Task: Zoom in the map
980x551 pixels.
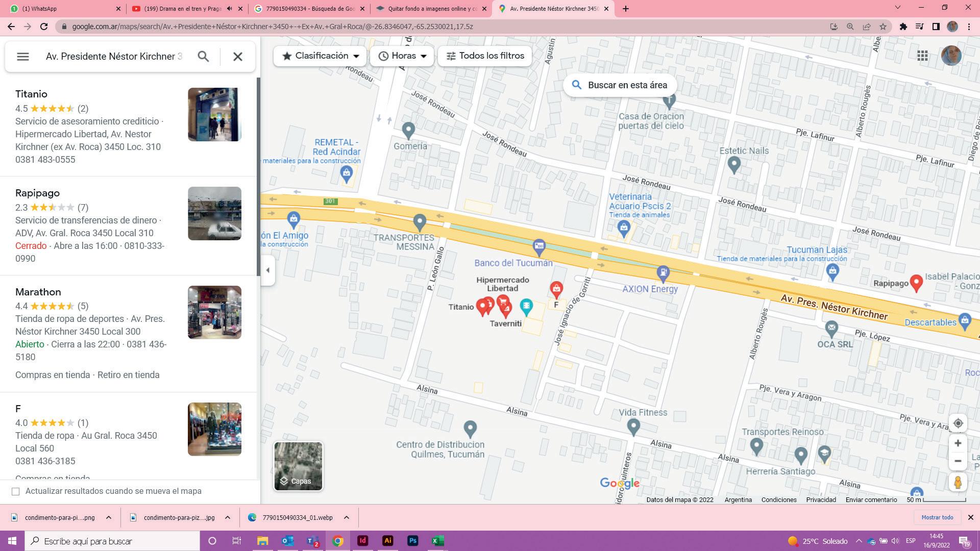Action: [958, 443]
